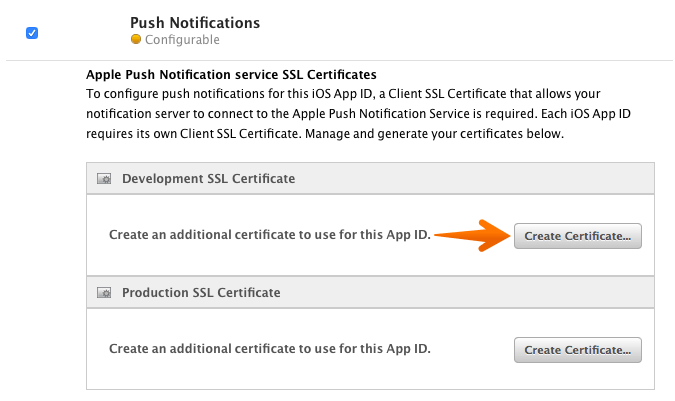Click the Apple Push Notification service SSL Certificates heading
The width and height of the screenshot is (675, 401).
pos(231,74)
